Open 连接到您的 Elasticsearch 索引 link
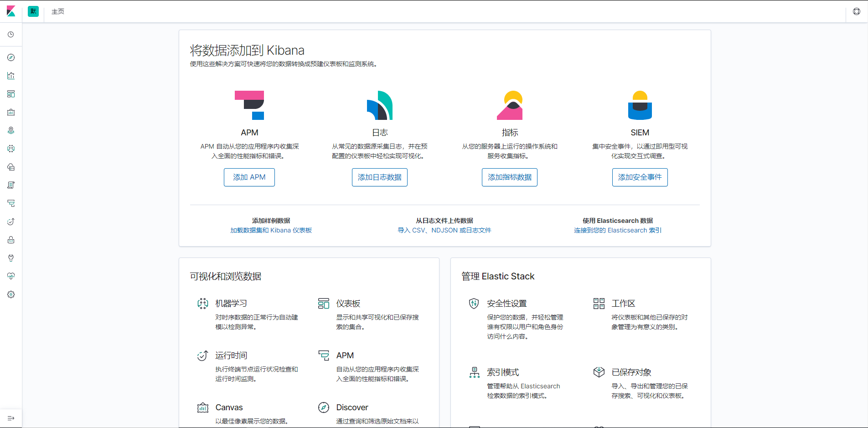The image size is (868, 428). (618, 230)
